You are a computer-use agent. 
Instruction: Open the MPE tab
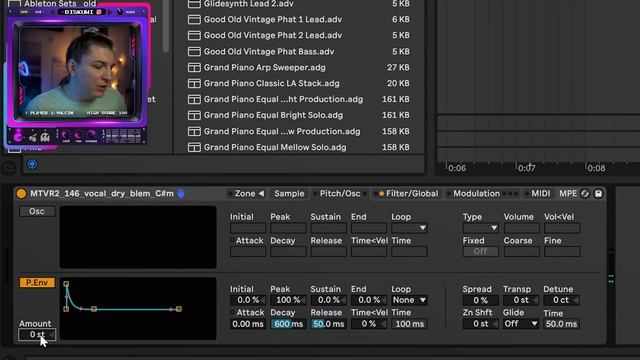coord(568,193)
